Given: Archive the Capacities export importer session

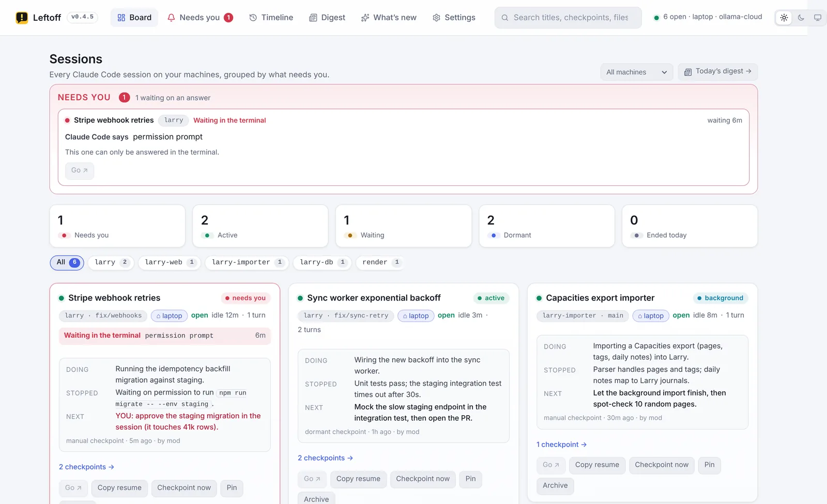Looking at the screenshot, I should coord(555,486).
